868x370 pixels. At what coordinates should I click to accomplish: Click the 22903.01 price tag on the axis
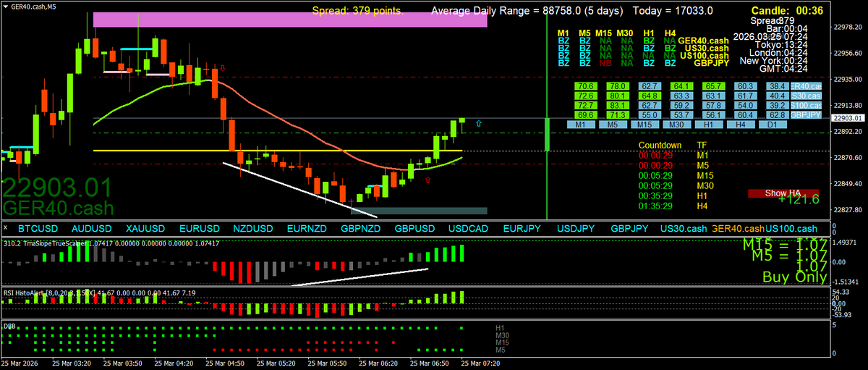tap(848, 118)
